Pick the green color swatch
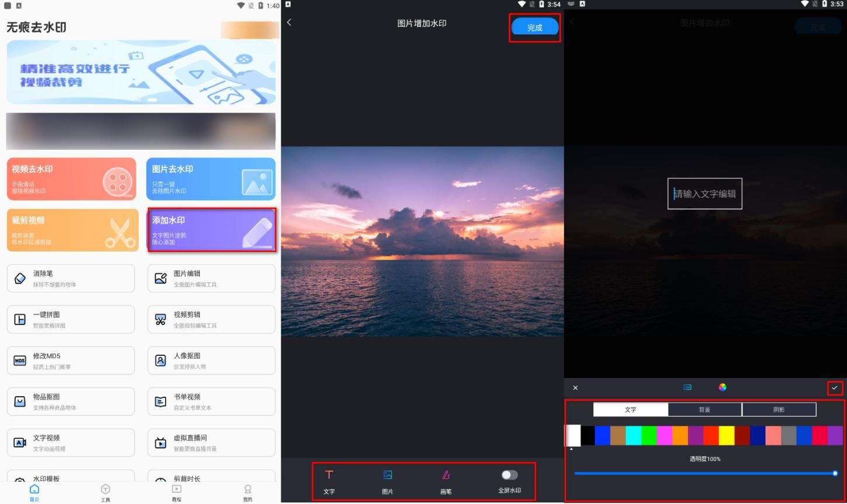 coord(649,436)
